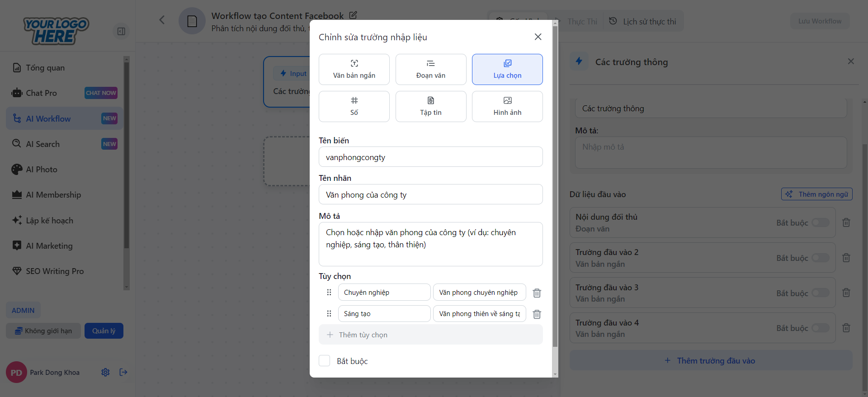Go back using the left chevron
The image size is (868, 397).
[162, 20]
